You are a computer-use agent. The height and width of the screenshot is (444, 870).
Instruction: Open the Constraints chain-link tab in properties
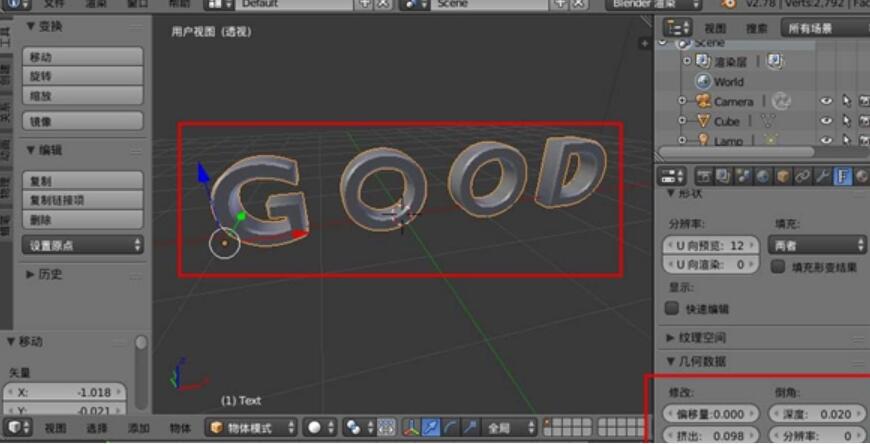click(803, 177)
